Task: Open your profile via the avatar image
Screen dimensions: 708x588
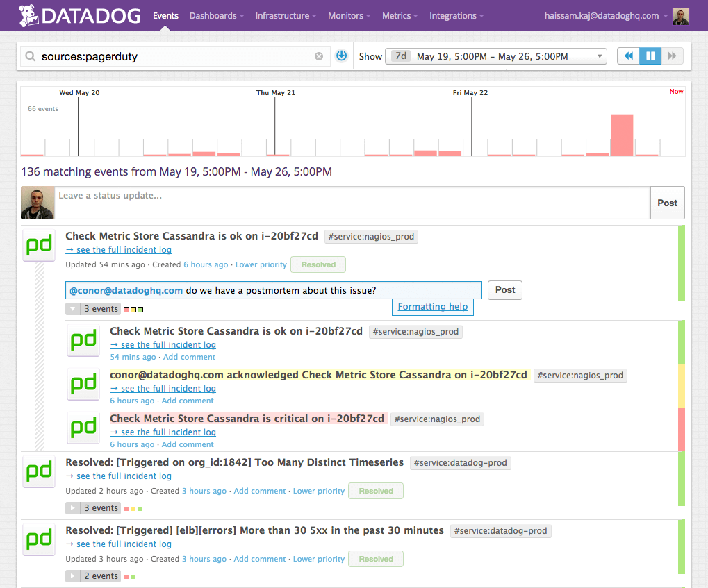Action: [680, 15]
